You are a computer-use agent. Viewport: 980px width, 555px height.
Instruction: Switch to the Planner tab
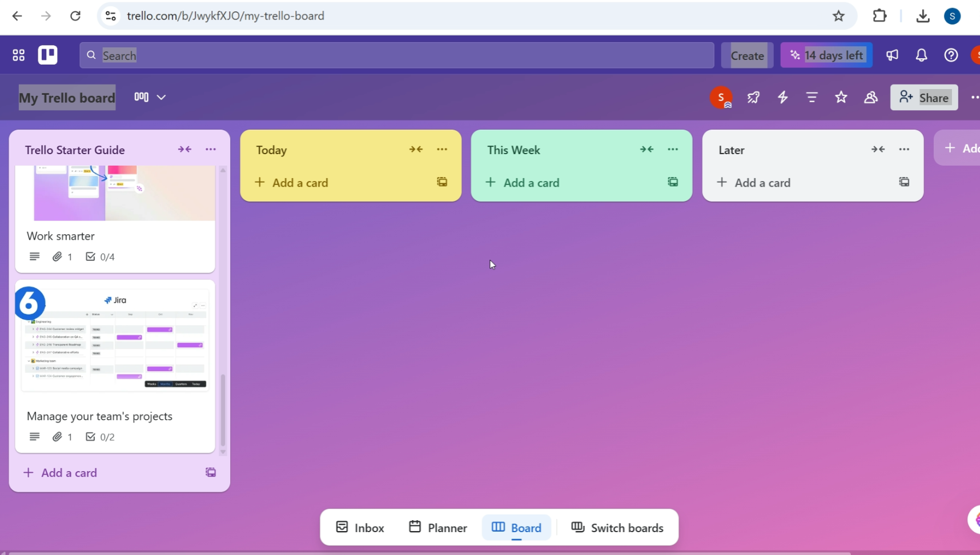[438, 528]
